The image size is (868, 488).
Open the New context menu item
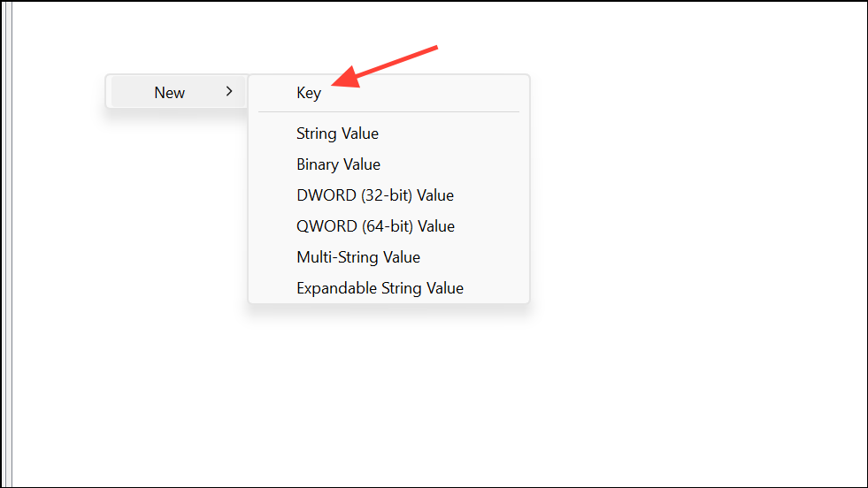170,92
